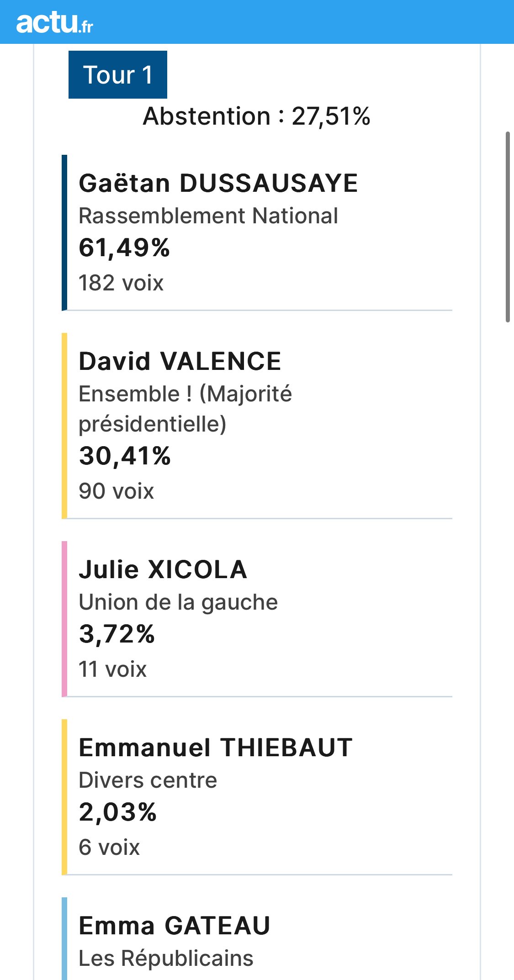Open Gaëtan DUSSAUSAYE candidate name
The width and height of the screenshot is (514, 980).
click(x=218, y=183)
